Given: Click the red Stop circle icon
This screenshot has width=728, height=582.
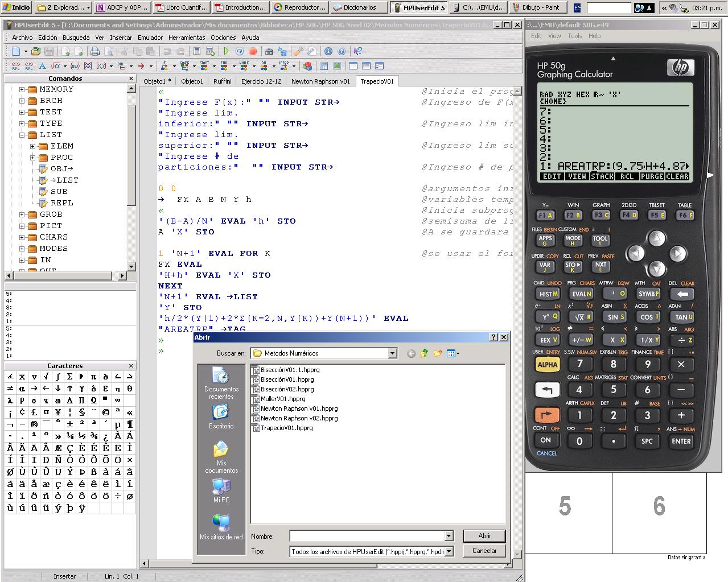Looking at the screenshot, I should [253, 51].
